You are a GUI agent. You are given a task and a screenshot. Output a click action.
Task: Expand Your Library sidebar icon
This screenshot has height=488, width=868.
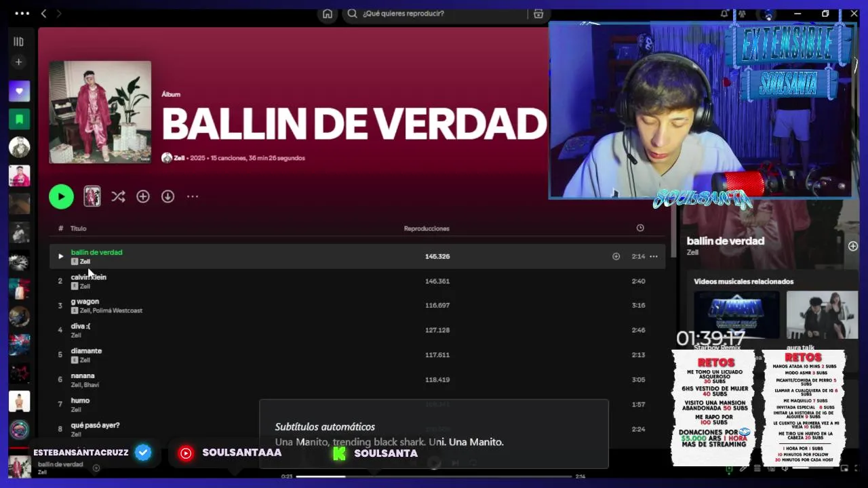(x=19, y=41)
